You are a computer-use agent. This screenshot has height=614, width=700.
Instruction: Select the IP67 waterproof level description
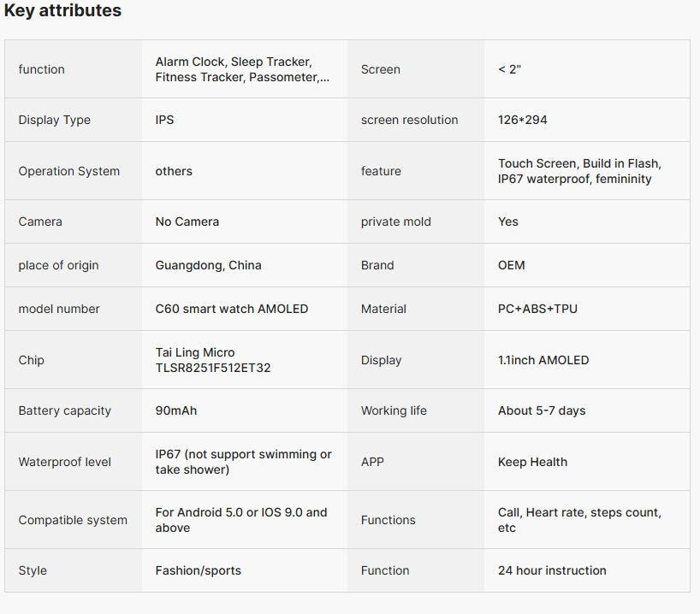click(x=243, y=462)
